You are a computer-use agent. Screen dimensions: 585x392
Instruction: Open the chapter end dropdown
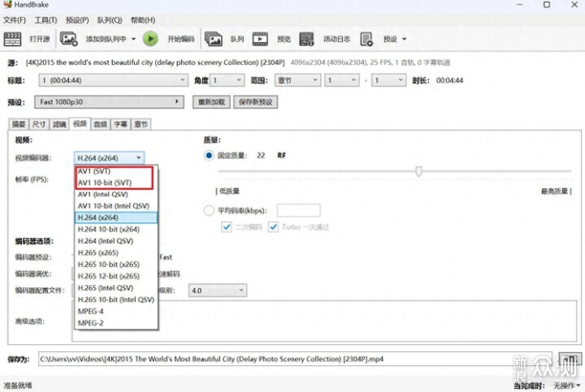tap(388, 80)
